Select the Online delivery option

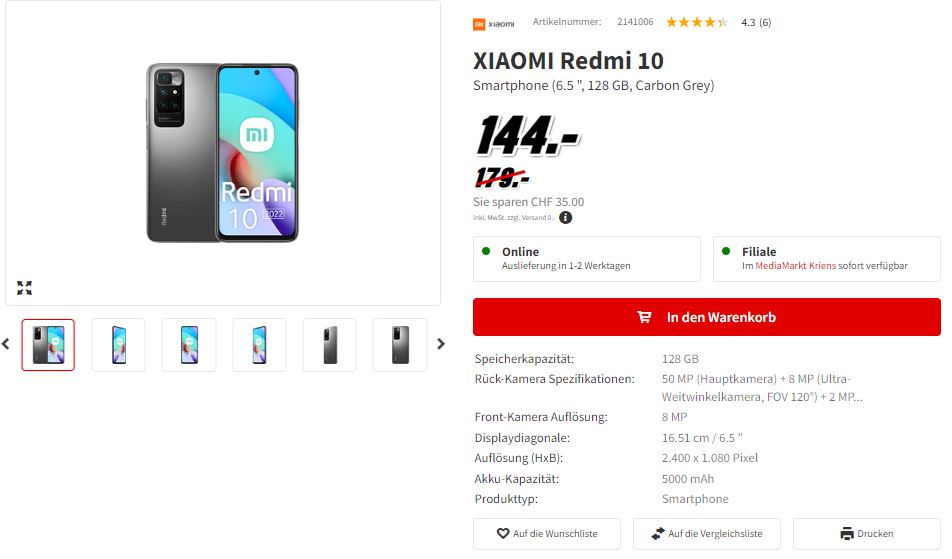pyautogui.click(x=586, y=259)
